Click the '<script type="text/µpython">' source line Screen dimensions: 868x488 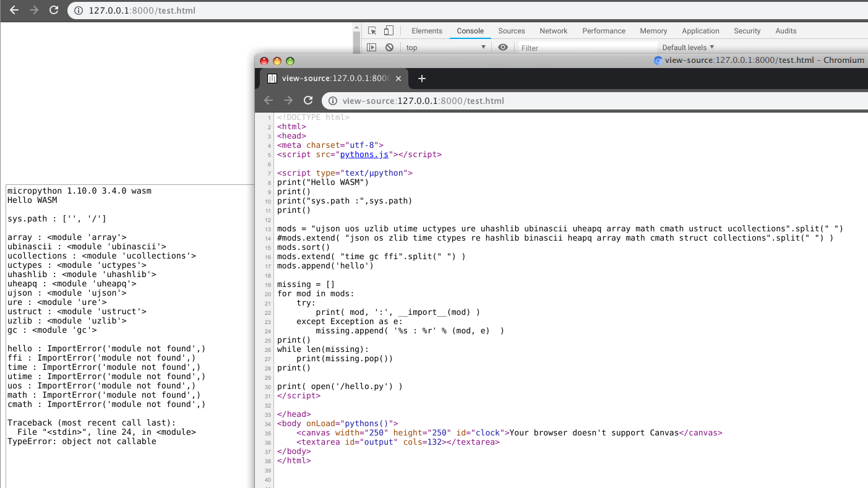[345, 173]
